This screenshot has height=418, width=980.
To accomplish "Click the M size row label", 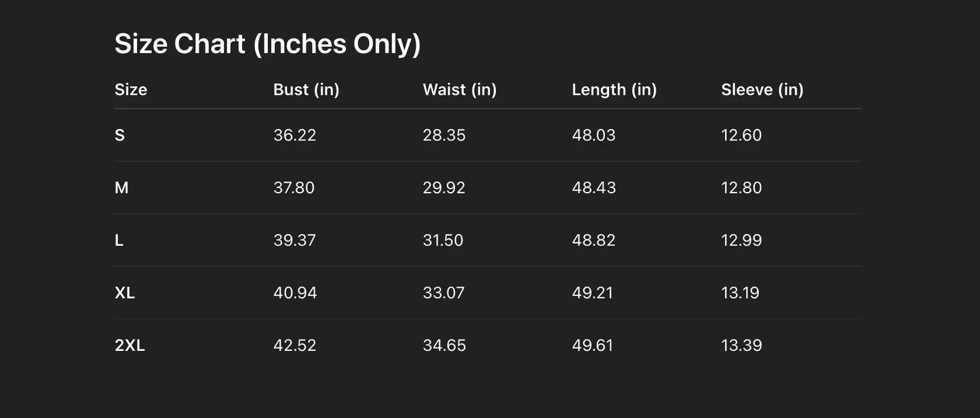I will pyautogui.click(x=121, y=188).
